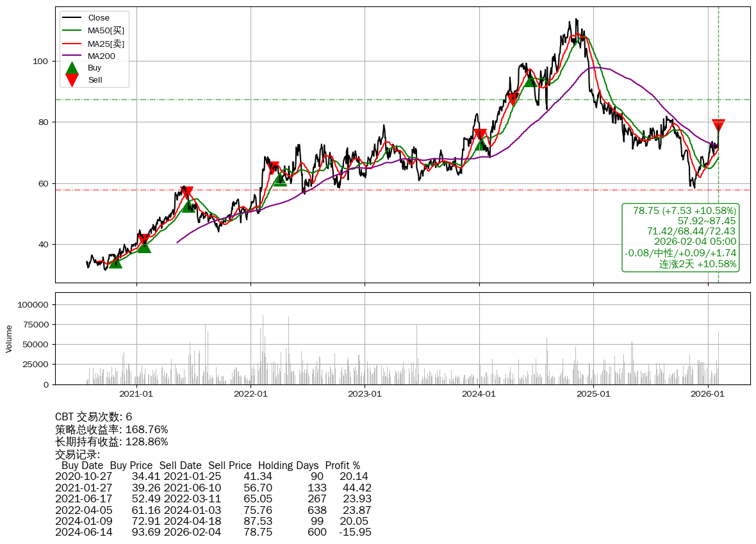Click the red Sell triangle in legend
The width and height of the screenshot is (756, 544).
72,80
